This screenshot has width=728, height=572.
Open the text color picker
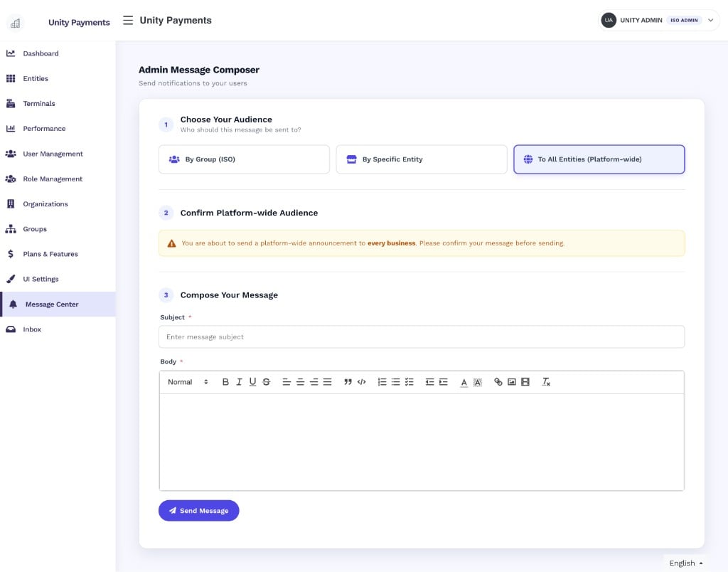[464, 383]
